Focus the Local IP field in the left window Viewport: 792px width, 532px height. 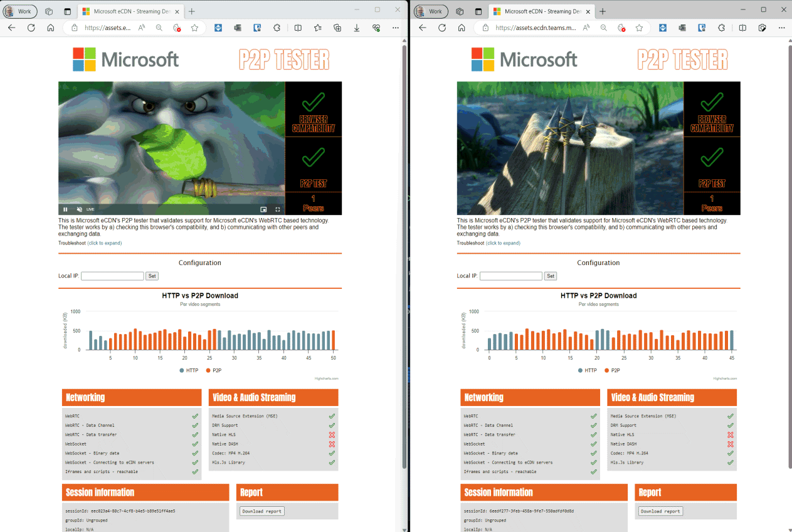112,276
